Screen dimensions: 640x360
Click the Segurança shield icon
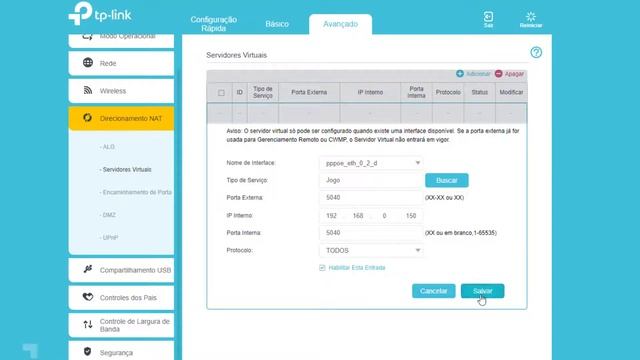tap(87, 351)
